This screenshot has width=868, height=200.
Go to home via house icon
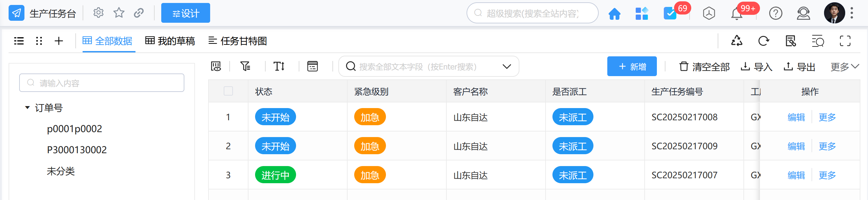[614, 14]
